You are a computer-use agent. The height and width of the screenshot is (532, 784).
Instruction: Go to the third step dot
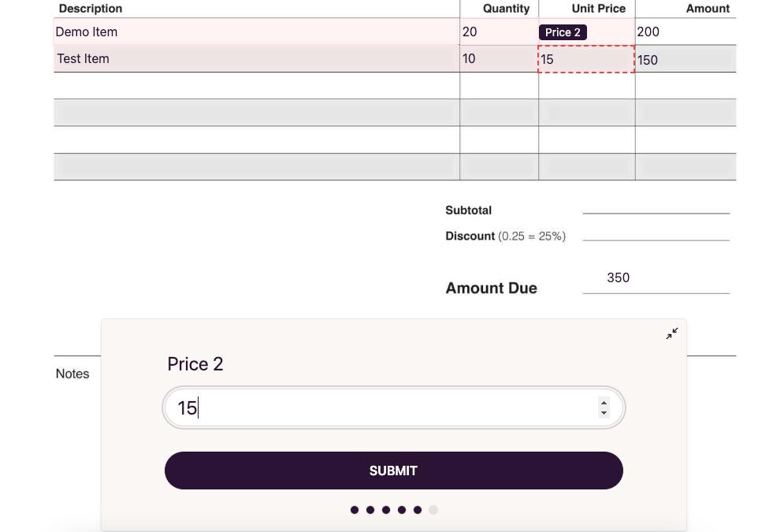[386, 510]
